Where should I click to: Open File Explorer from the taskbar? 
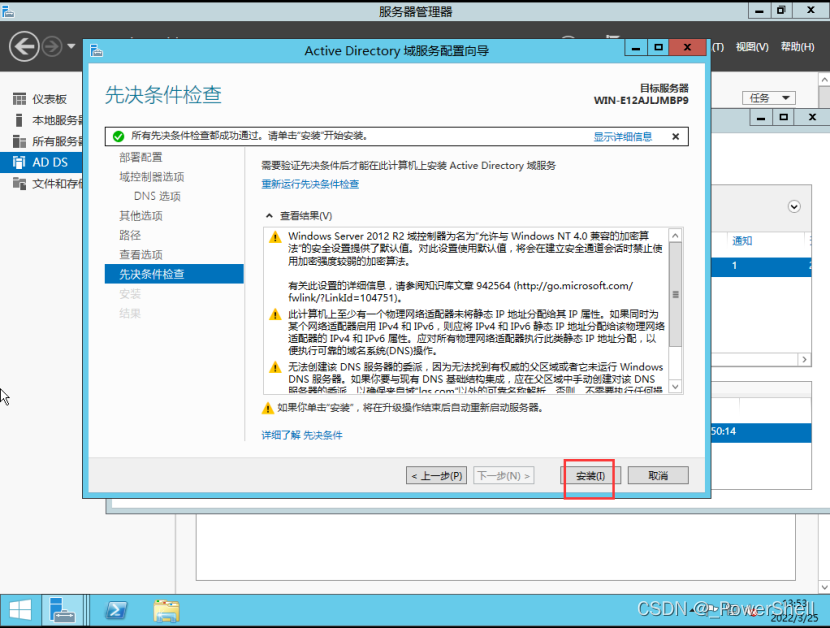[x=167, y=611]
